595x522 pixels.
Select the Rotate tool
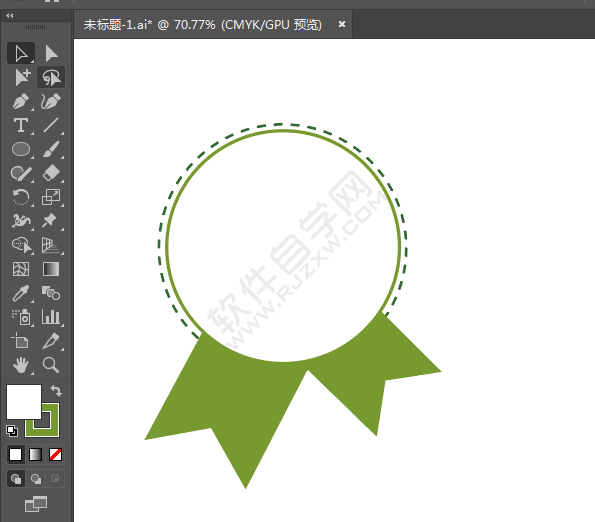point(21,197)
